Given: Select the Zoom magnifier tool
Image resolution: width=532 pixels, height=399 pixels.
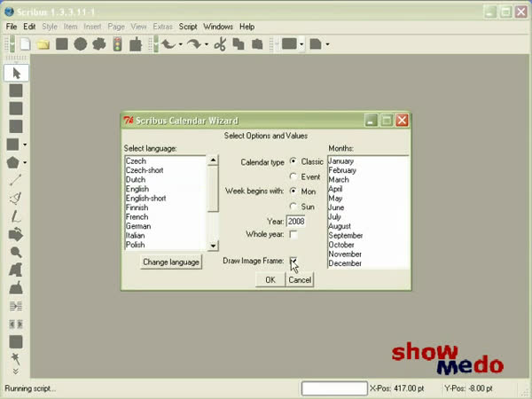Looking at the screenshot, I should [16, 252].
